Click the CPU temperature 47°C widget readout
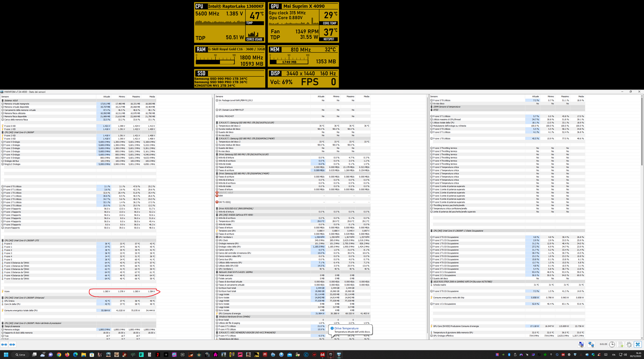The height and width of the screenshot is (359, 644). (x=256, y=16)
